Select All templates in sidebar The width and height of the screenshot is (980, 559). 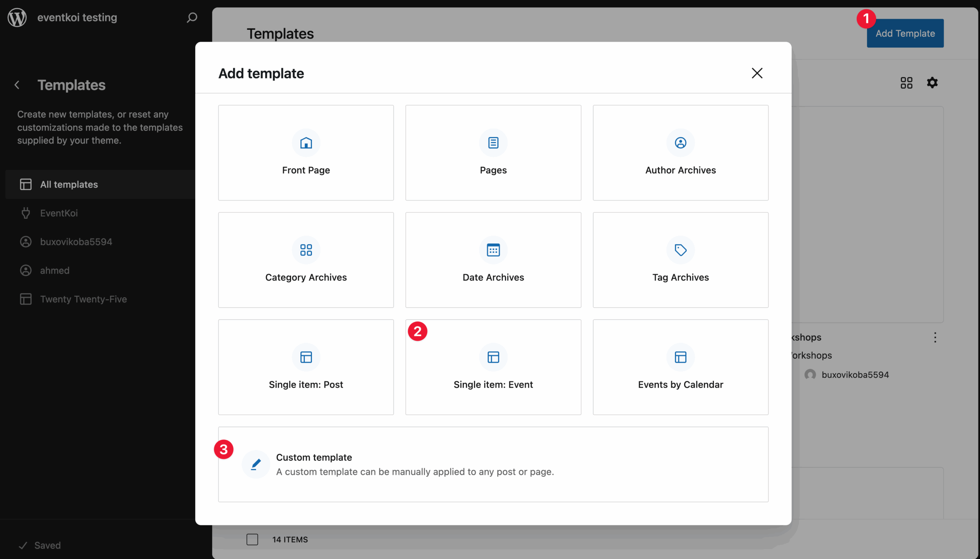101,184
